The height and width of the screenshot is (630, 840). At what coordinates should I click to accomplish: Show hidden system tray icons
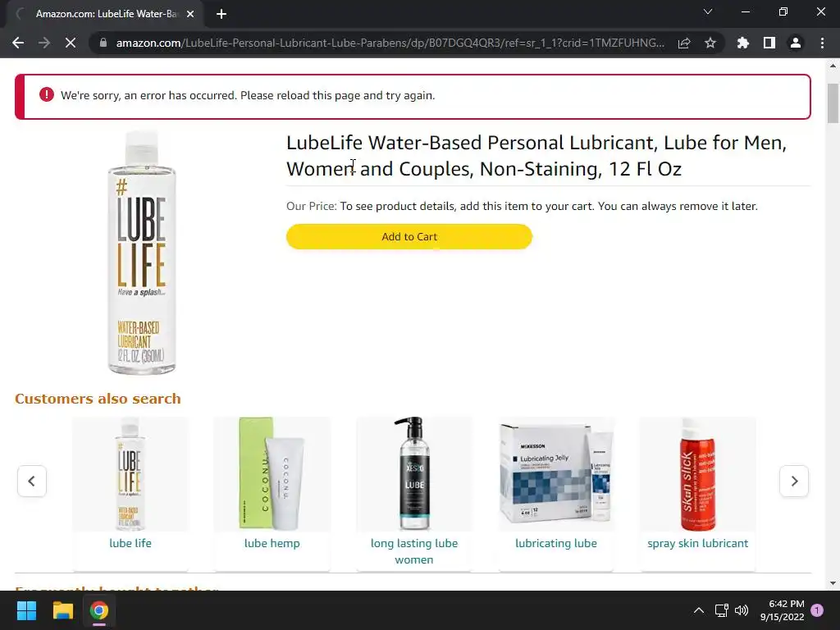(699, 610)
